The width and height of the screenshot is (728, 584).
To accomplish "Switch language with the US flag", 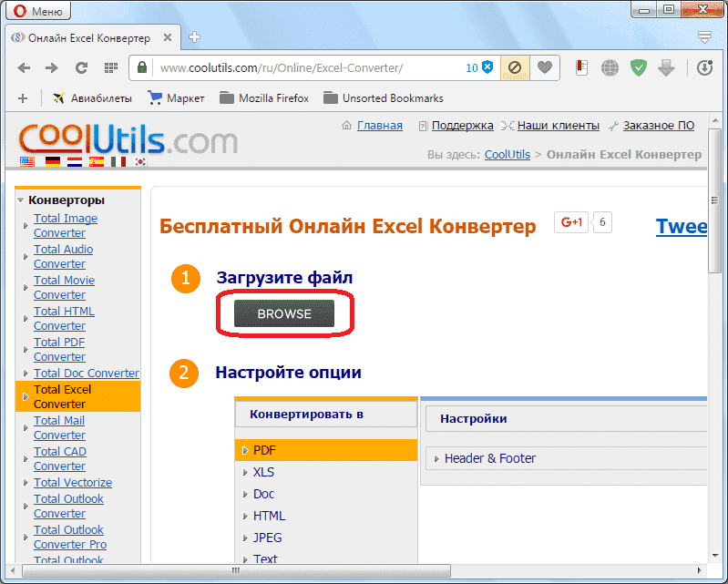I will [x=27, y=162].
